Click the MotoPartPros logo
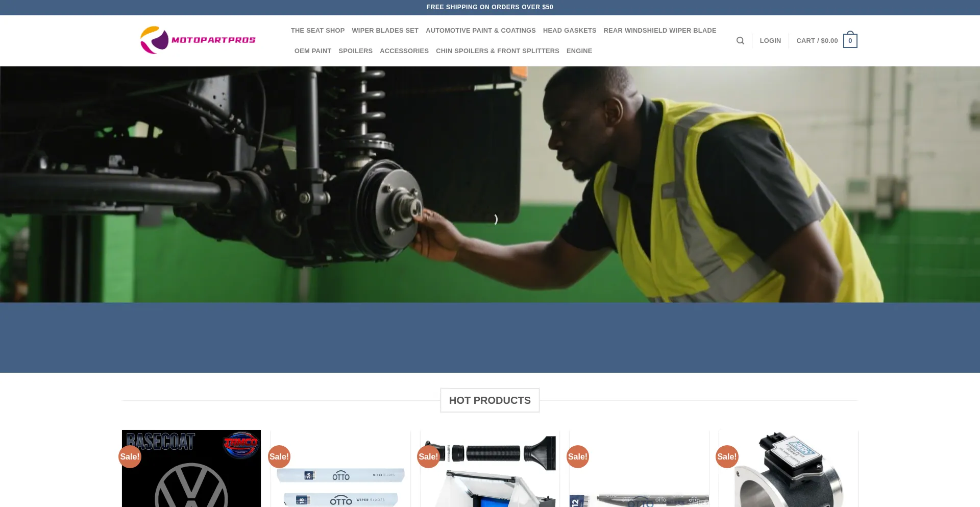The height and width of the screenshot is (507, 980). [x=198, y=40]
